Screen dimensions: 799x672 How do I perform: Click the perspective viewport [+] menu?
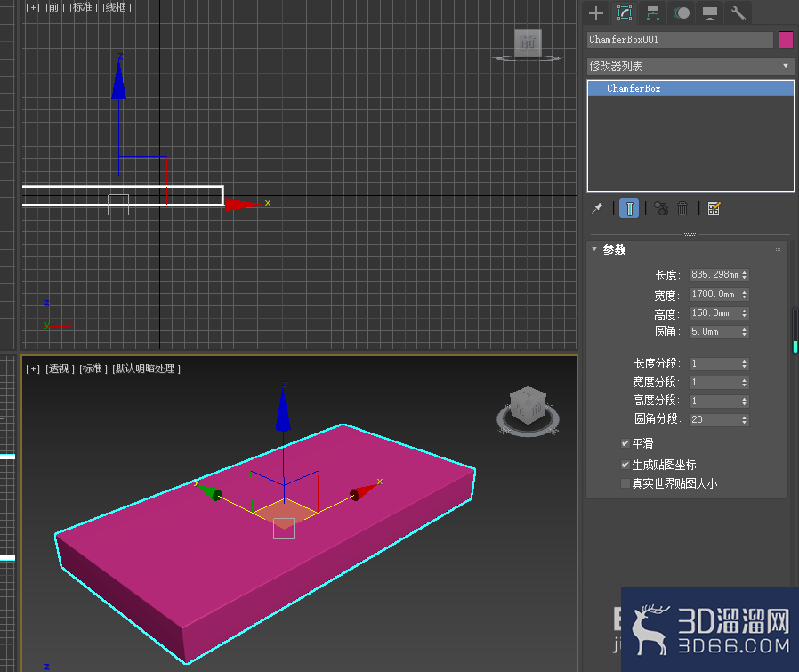(x=33, y=368)
